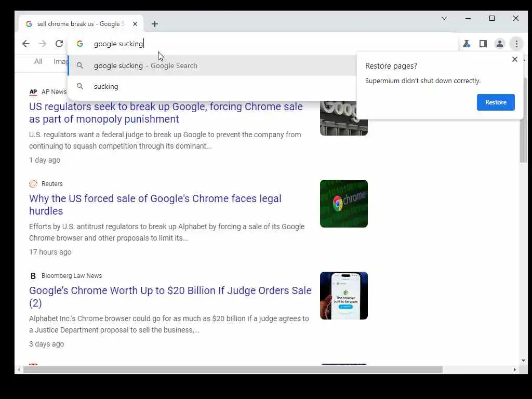This screenshot has width=532, height=399.
Task: Toggle the side panel icon
Action: [x=483, y=44]
